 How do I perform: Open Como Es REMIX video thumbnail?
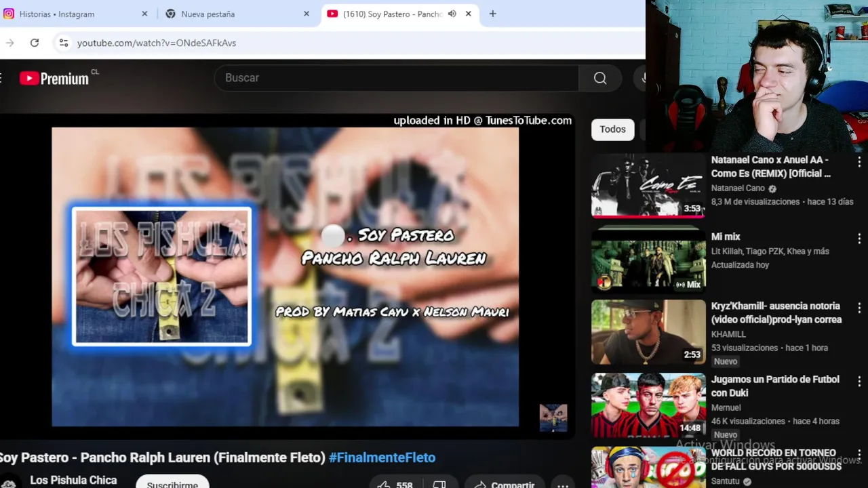click(x=648, y=186)
